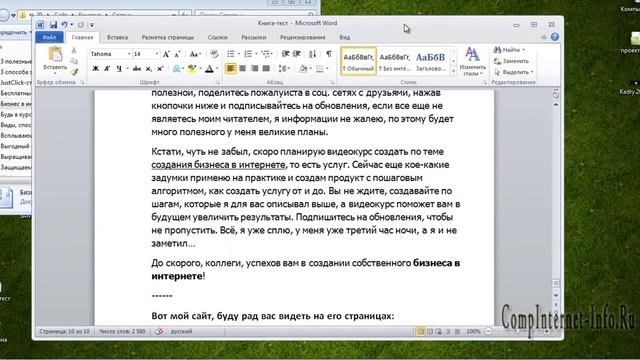Switch to Full Screen Reading view

(430, 331)
